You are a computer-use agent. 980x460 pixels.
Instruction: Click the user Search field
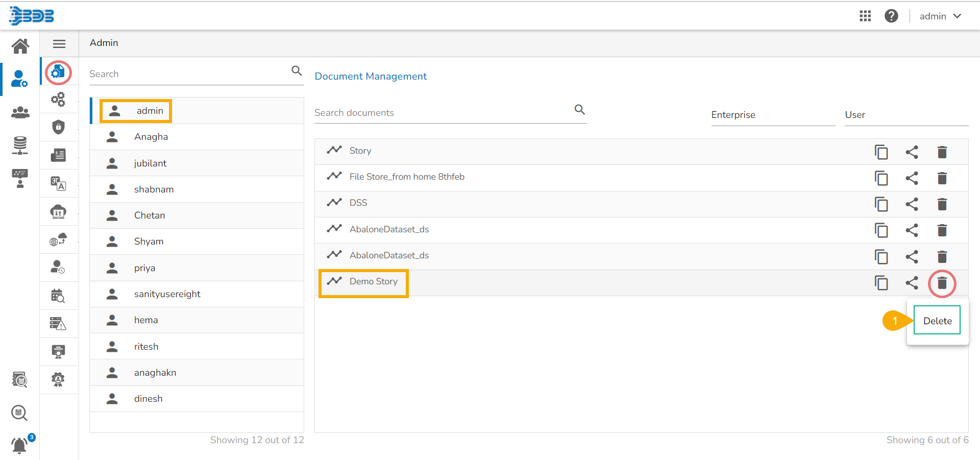(x=189, y=74)
